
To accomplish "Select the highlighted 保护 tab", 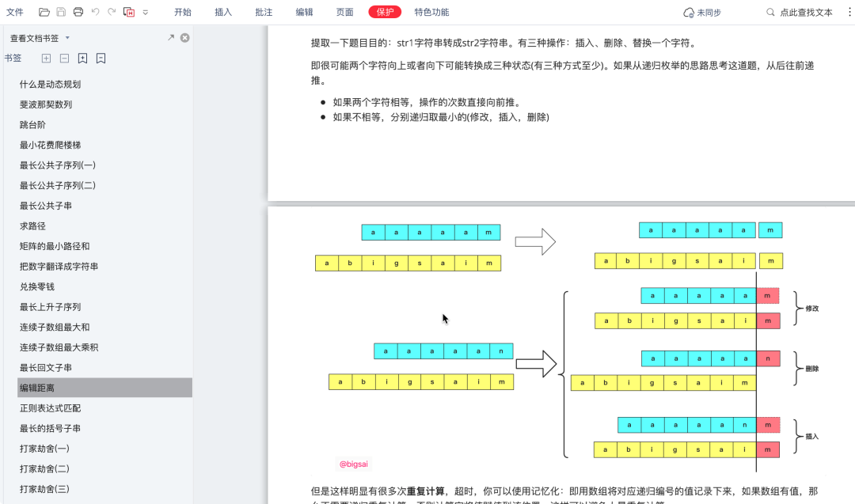I will click(385, 12).
